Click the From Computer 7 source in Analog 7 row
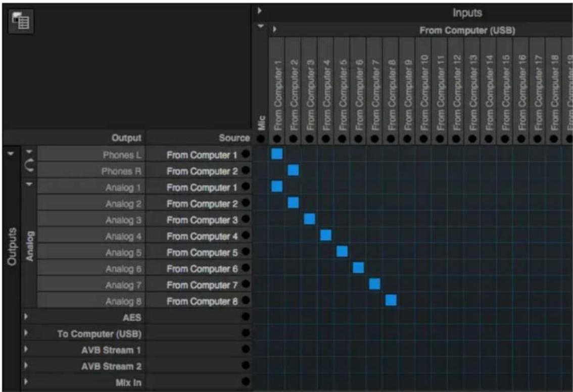 coord(202,285)
